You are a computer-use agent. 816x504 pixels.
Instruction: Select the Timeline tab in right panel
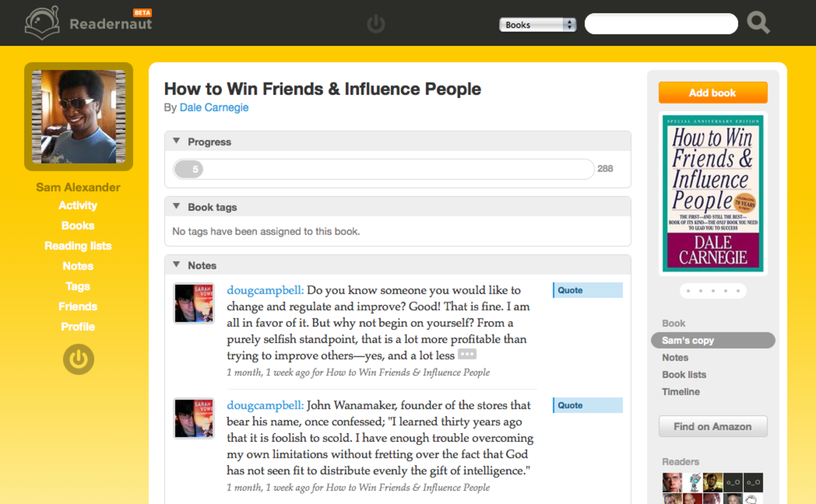click(680, 392)
